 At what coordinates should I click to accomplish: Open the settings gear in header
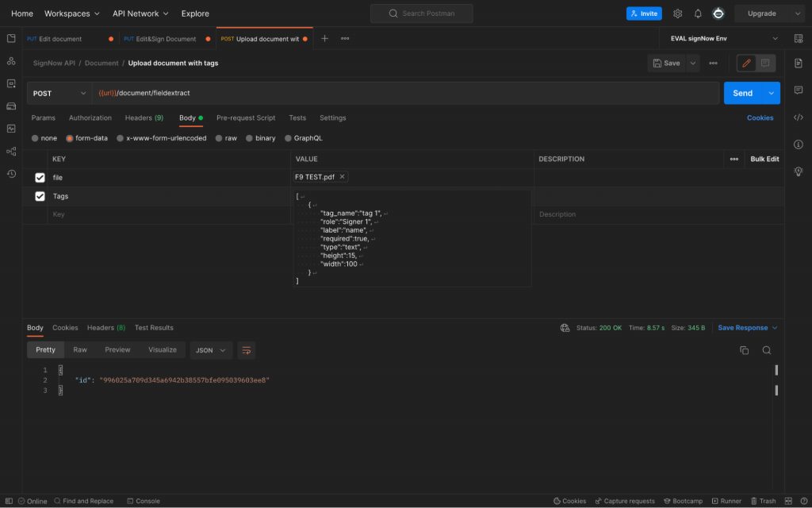677,13
